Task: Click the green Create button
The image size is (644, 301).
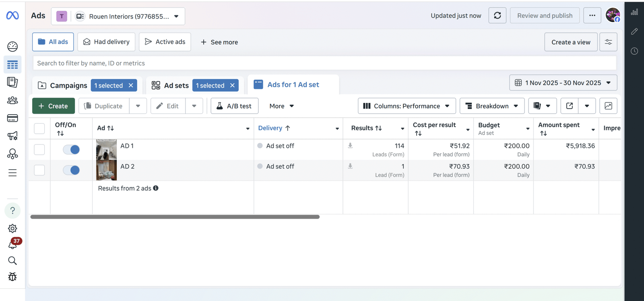Action: click(54, 106)
